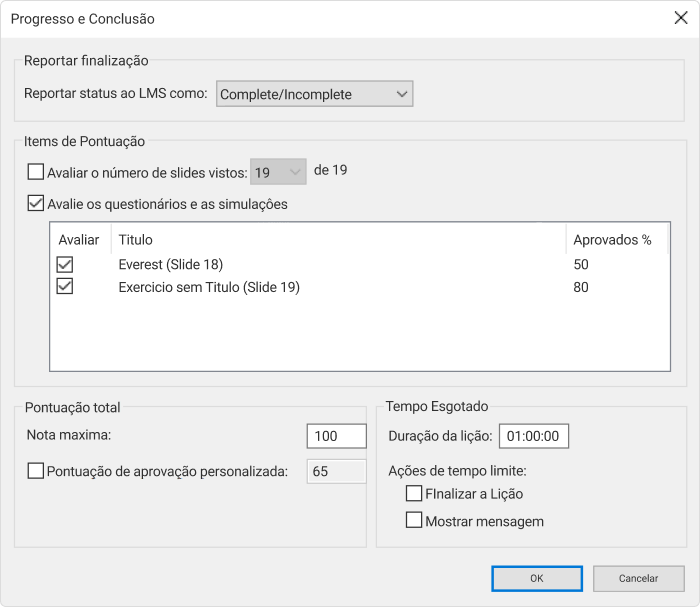
Task: Click the Avaliar column header
Action: pos(79,240)
